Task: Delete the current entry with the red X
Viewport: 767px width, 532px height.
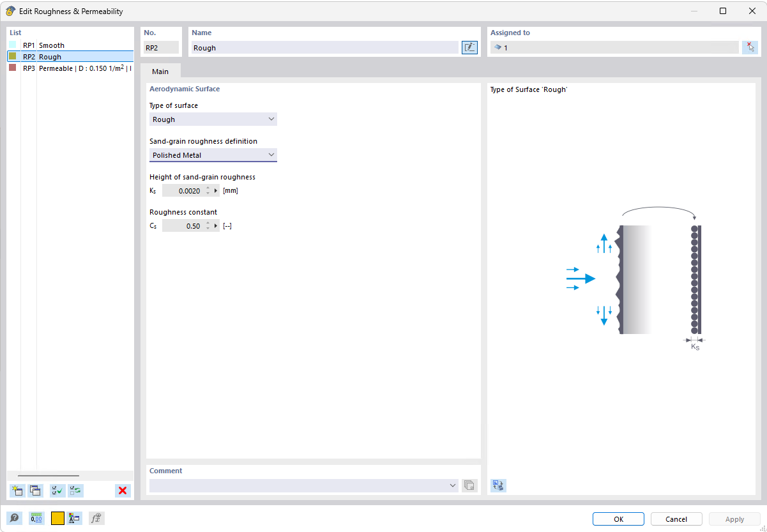Action: (122, 490)
